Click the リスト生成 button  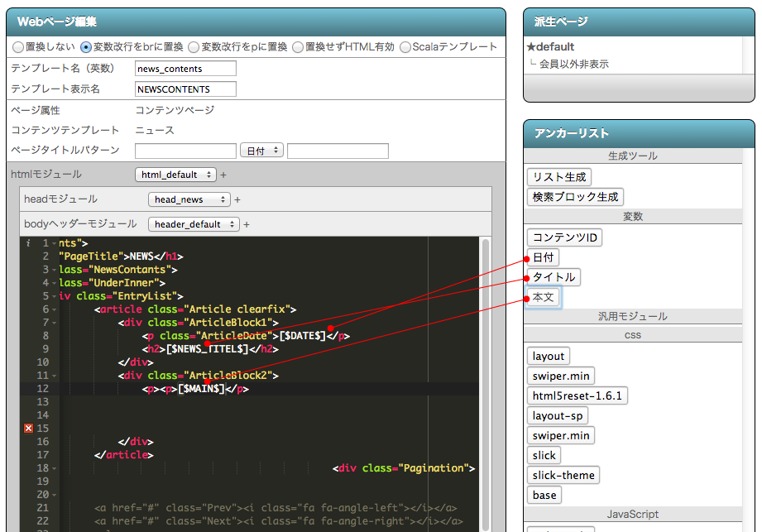[558, 177]
